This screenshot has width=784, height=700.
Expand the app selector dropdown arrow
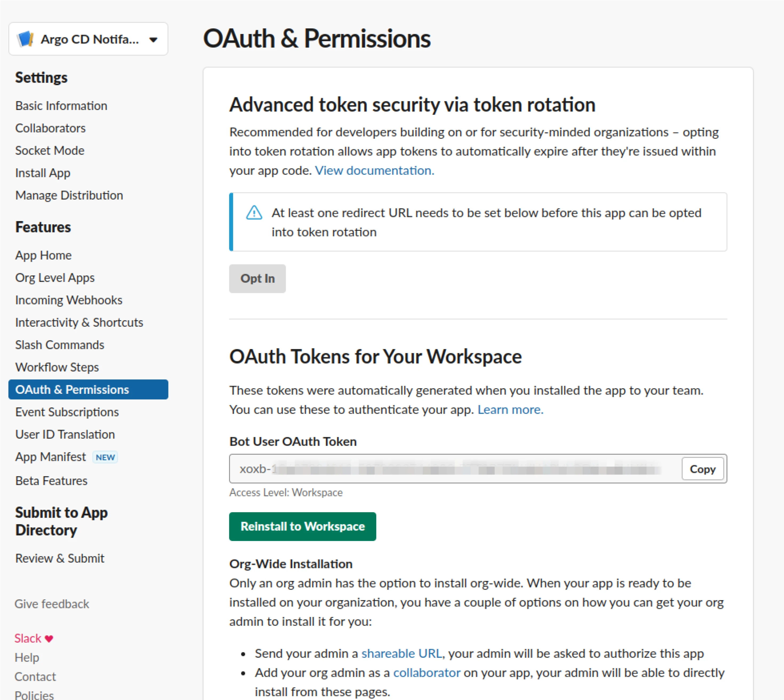click(x=153, y=40)
